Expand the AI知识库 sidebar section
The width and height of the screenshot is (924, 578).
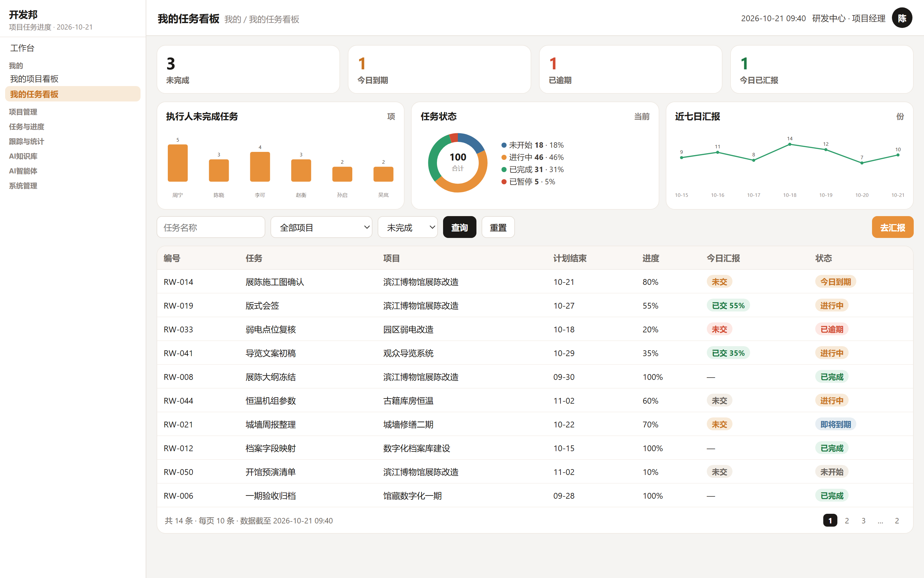[23, 156]
